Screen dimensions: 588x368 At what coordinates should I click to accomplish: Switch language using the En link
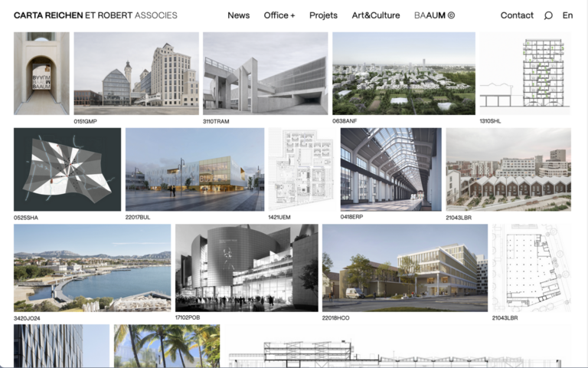pyautogui.click(x=567, y=15)
